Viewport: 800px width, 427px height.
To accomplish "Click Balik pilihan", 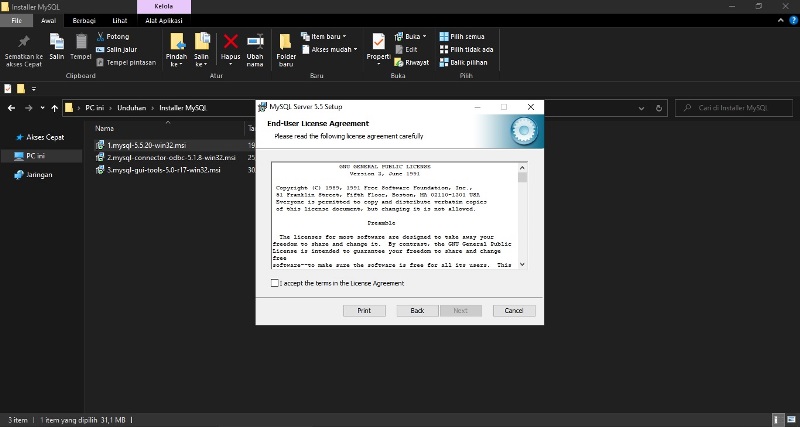I will click(463, 62).
